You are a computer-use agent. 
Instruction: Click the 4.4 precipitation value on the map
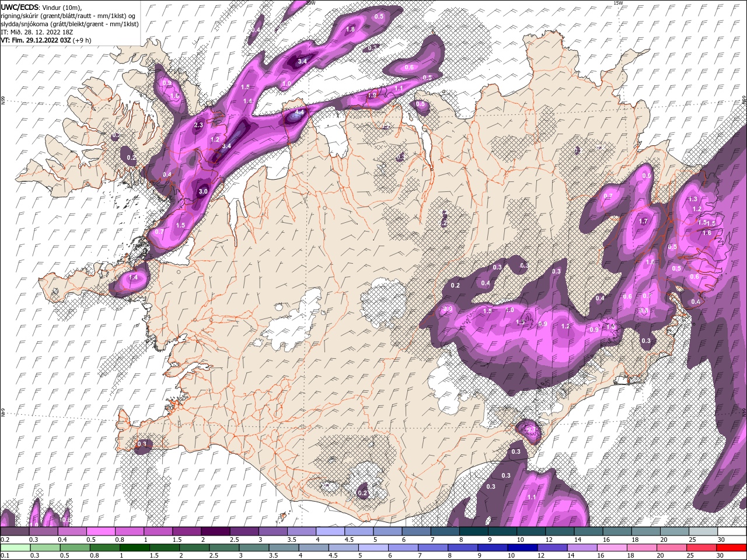coord(301,112)
